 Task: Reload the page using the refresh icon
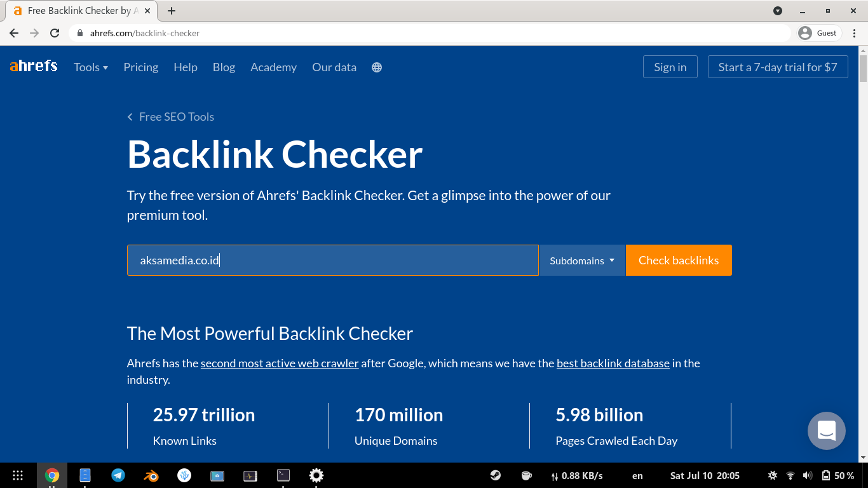(55, 32)
